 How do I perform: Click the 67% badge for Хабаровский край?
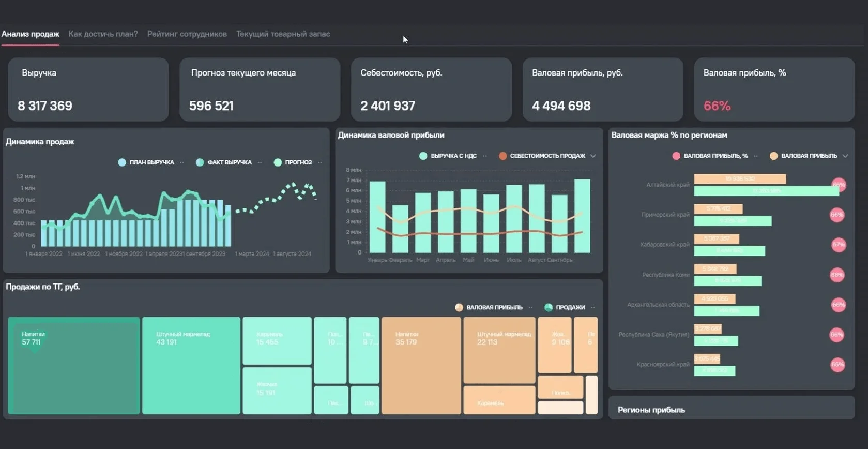point(839,245)
